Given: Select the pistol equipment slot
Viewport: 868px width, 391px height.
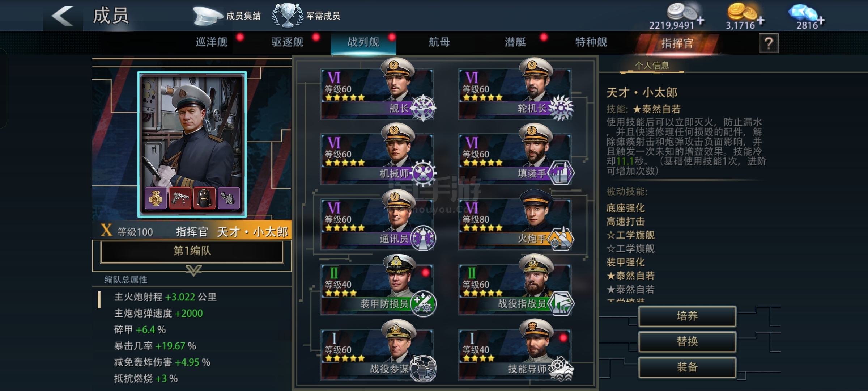Looking at the screenshot, I should pos(180,198).
